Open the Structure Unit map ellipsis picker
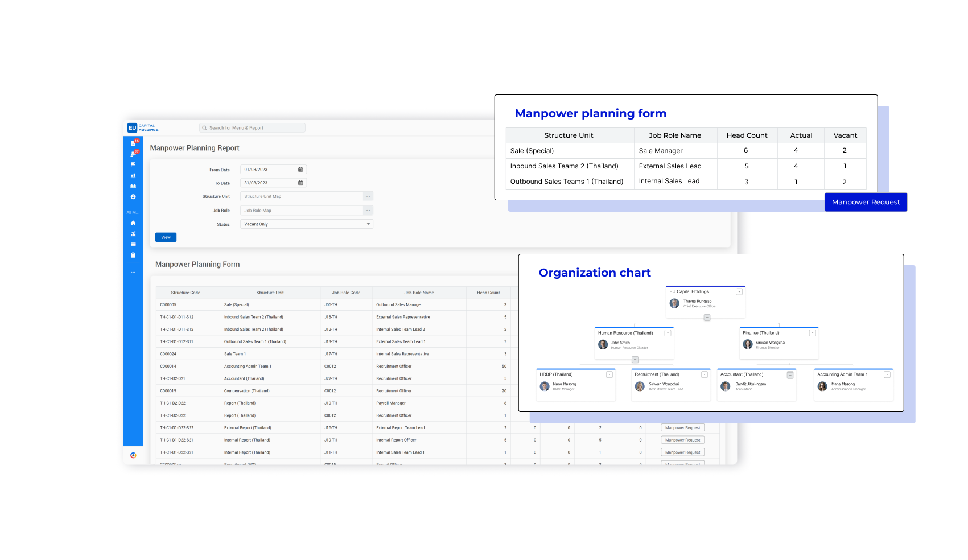 coord(368,196)
